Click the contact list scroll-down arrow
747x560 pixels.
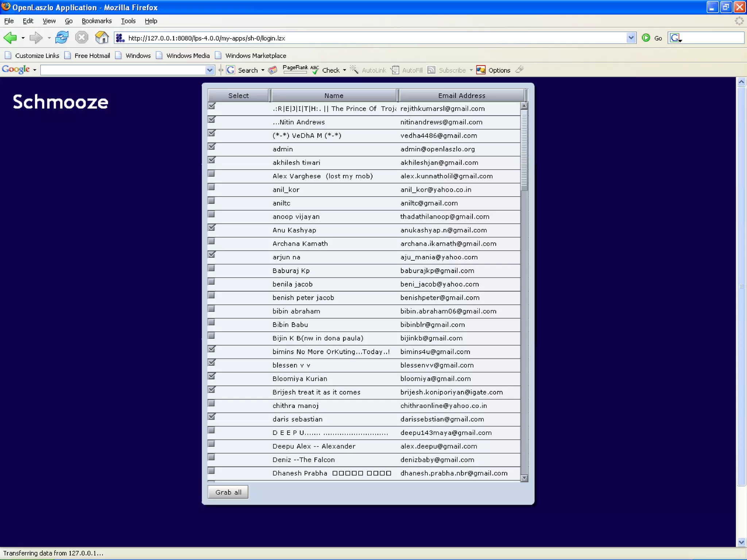pyautogui.click(x=524, y=478)
